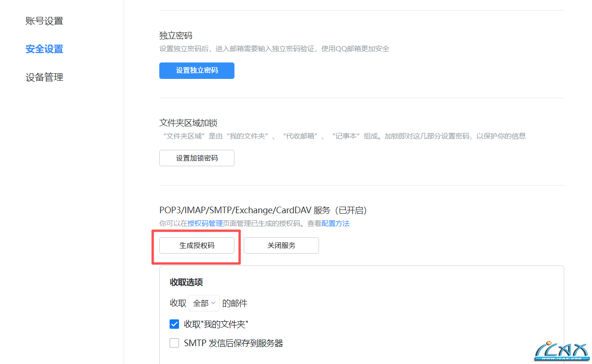Click the 独立密码 section heading
Image resolution: width=592 pixels, height=364 pixels.
click(176, 36)
